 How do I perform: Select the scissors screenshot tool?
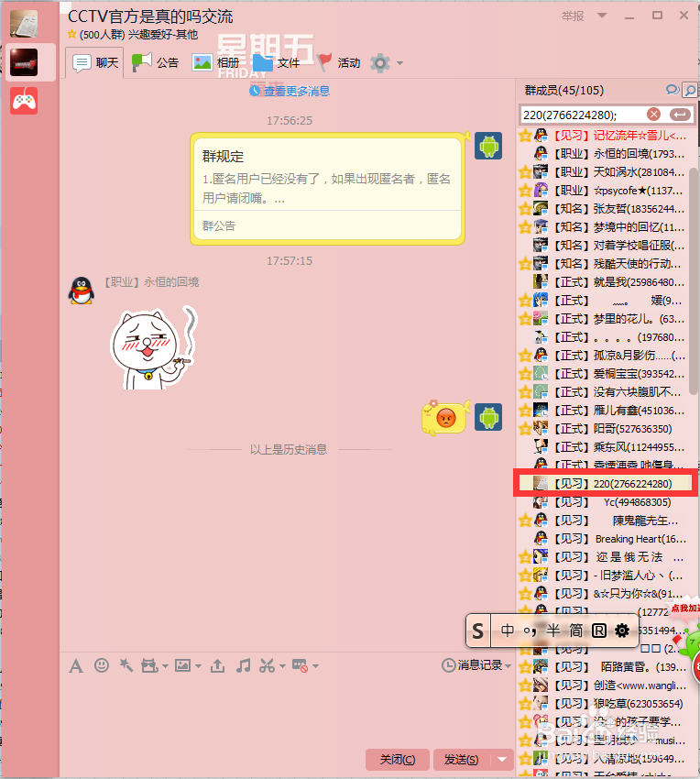268,665
